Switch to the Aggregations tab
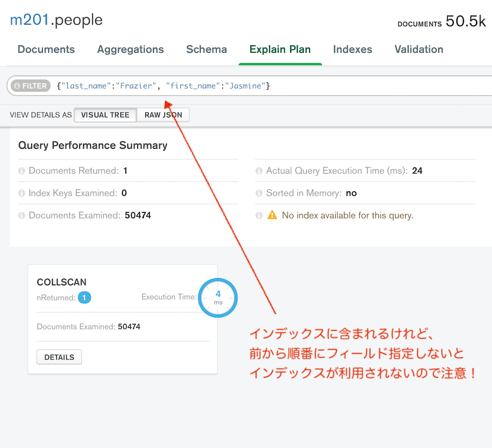 (x=131, y=49)
